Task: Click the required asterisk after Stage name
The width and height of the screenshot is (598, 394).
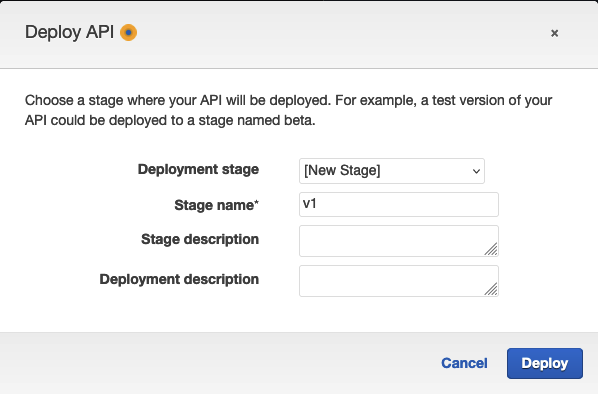Action: [257, 202]
